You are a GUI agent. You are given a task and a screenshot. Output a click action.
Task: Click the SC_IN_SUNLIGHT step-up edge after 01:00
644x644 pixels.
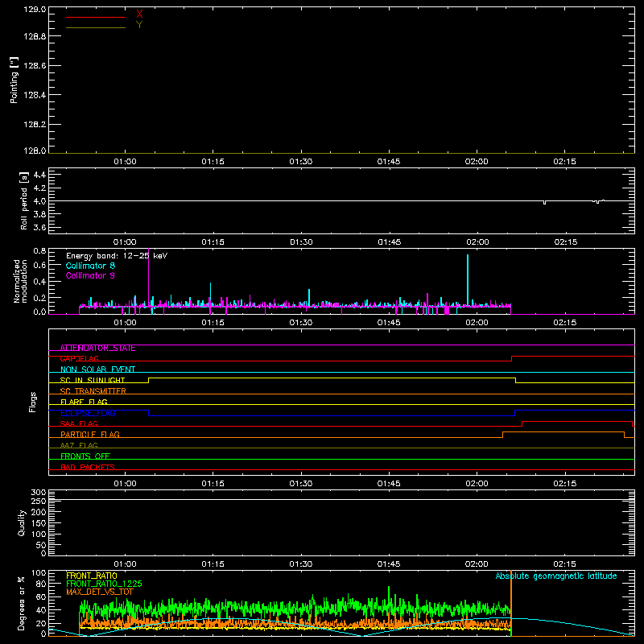click(149, 380)
